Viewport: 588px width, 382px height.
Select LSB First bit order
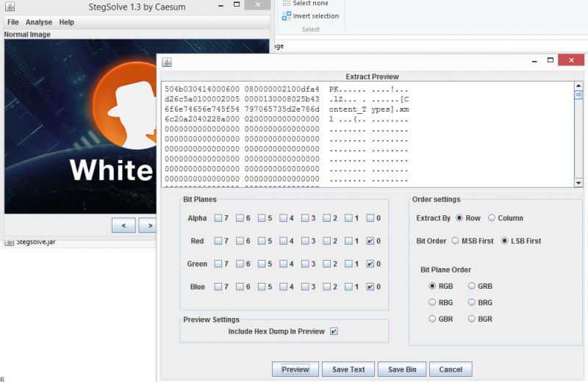pos(505,241)
